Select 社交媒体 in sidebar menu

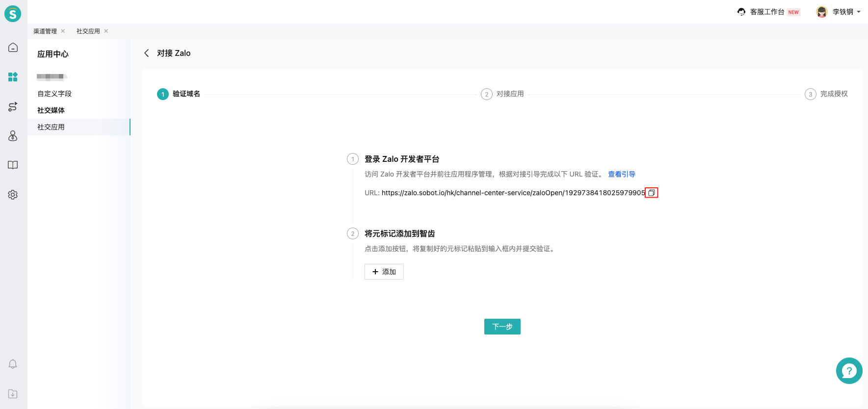point(51,110)
